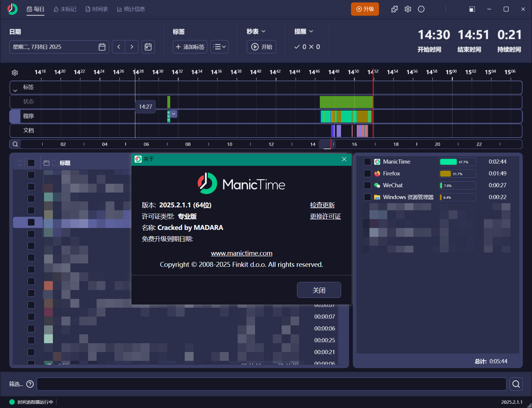Viewport: 532px width, 408px height.
Task: Click the calendar button next to day arrows
Action: (148, 47)
